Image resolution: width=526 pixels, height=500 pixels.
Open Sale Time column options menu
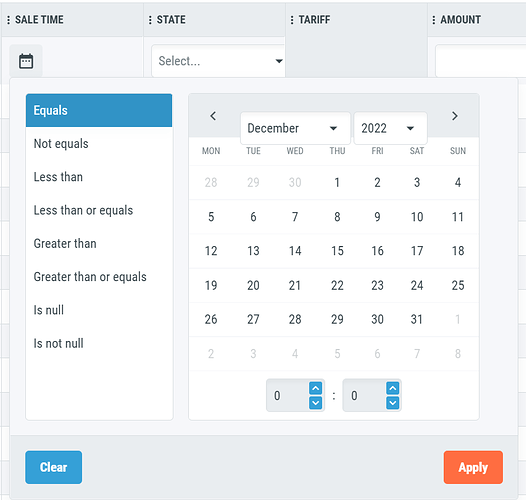pyautogui.click(x=8, y=20)
